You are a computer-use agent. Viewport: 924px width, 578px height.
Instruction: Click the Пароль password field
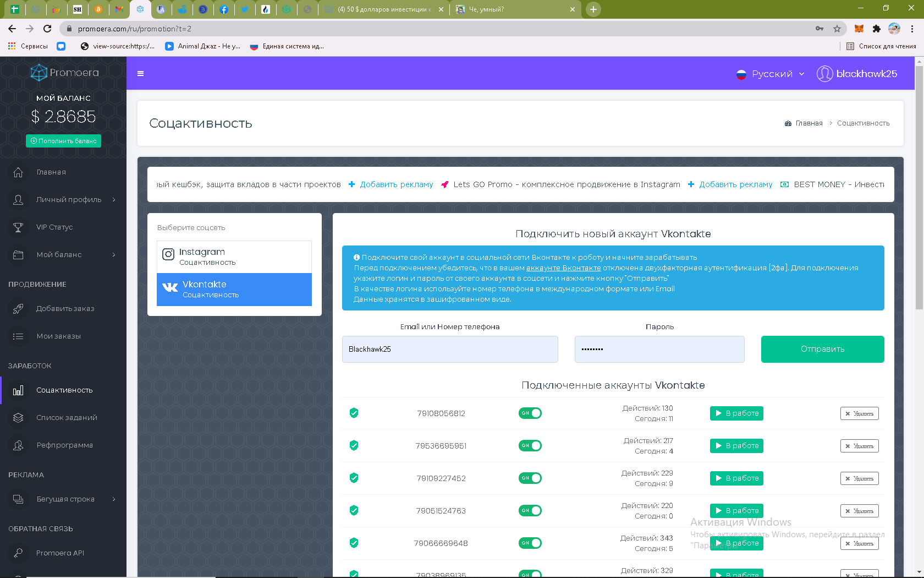659,349
